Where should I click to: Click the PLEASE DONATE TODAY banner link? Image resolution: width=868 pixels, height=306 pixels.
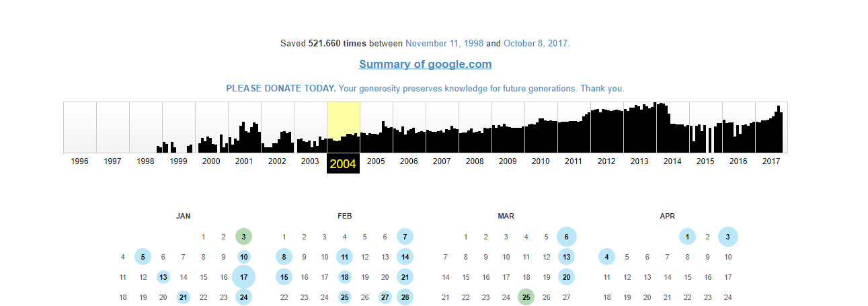tap(425, 89)
